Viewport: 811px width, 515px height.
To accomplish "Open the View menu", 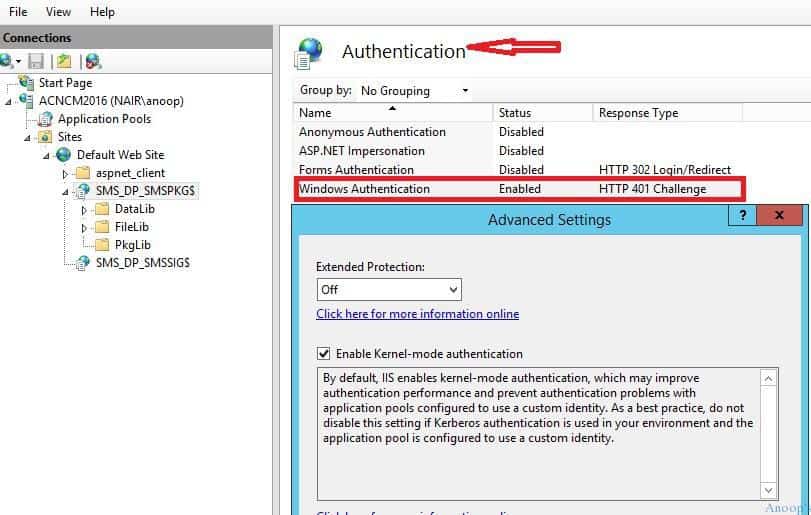I will 58,12.
